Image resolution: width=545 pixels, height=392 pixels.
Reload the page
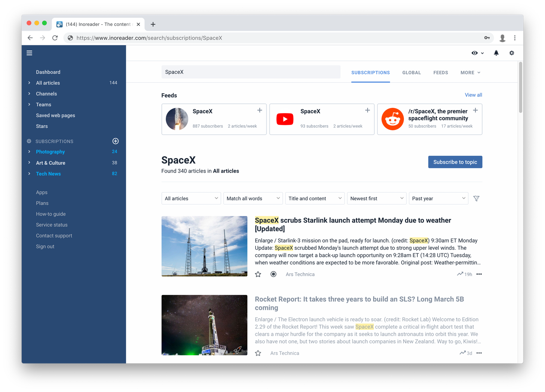point(55,38)
